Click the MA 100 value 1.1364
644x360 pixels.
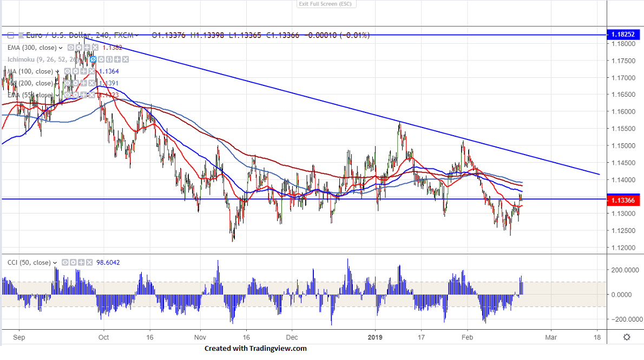pos(109,71)
